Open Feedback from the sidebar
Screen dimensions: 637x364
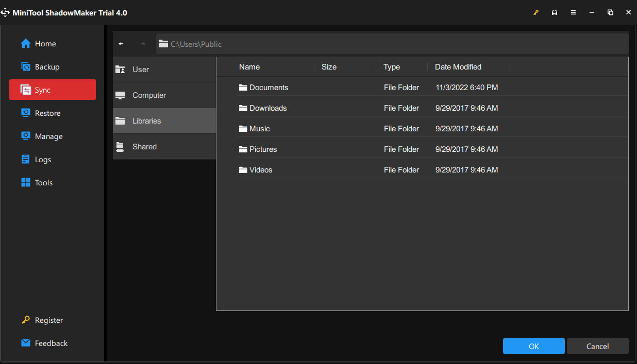tap(53, 343)
